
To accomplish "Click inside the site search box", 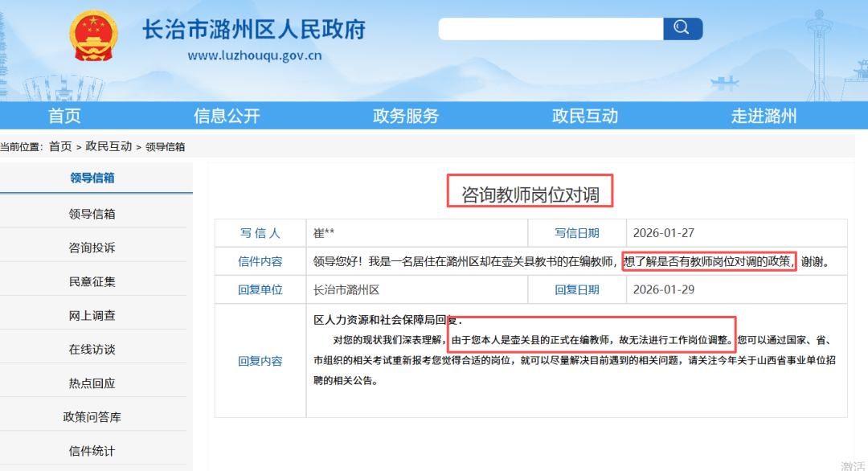I will pos(551,29).
